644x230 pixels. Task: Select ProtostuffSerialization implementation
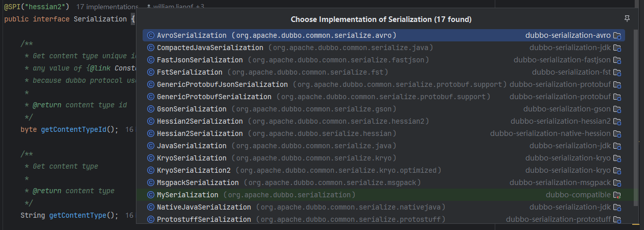[204, 220]
